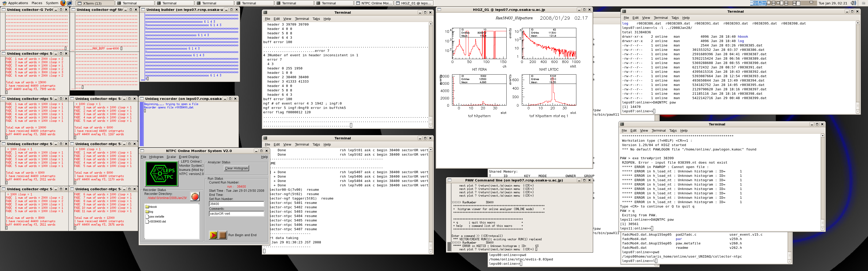Click the green LEPS TPC logo
Viewport: 868px width, 271px height.
click(161, 174)
